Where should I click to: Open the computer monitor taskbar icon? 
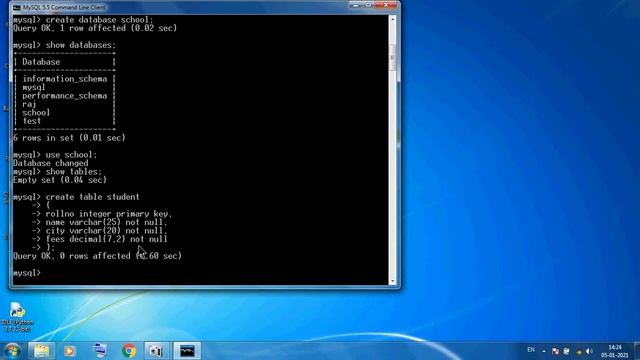100,351
